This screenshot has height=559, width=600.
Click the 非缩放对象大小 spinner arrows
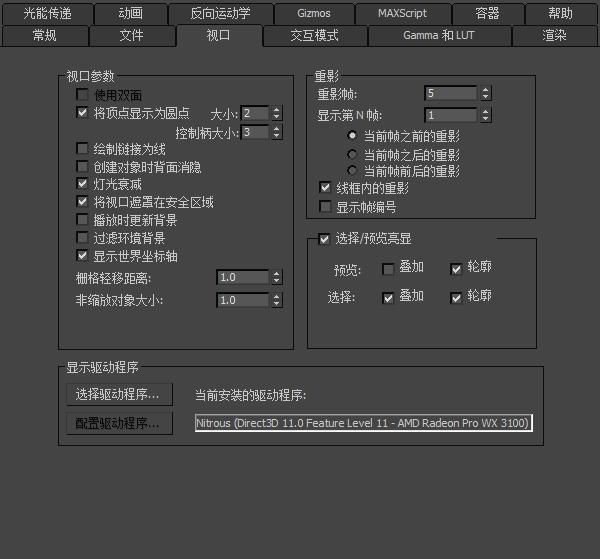pos(277,300)
